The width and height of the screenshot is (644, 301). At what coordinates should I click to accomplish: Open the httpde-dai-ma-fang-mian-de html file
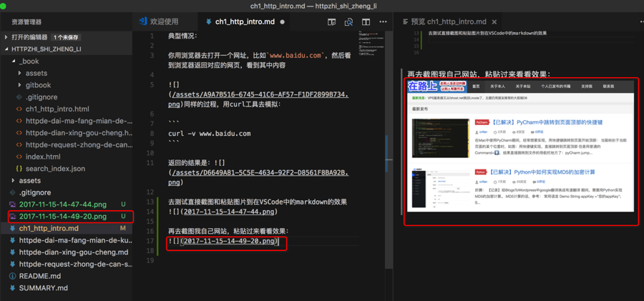click(79, 121)
